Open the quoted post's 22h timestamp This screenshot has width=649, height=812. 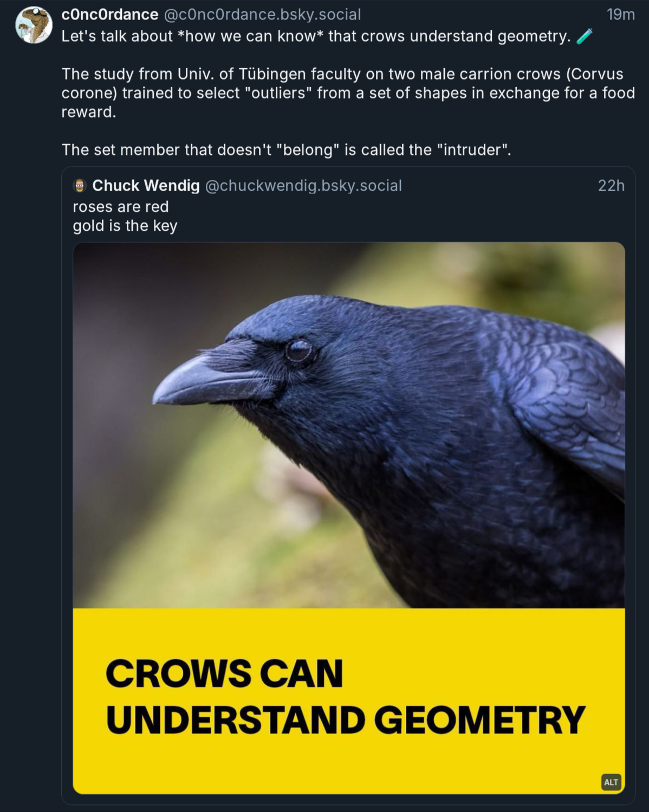(x=611, y=186)
